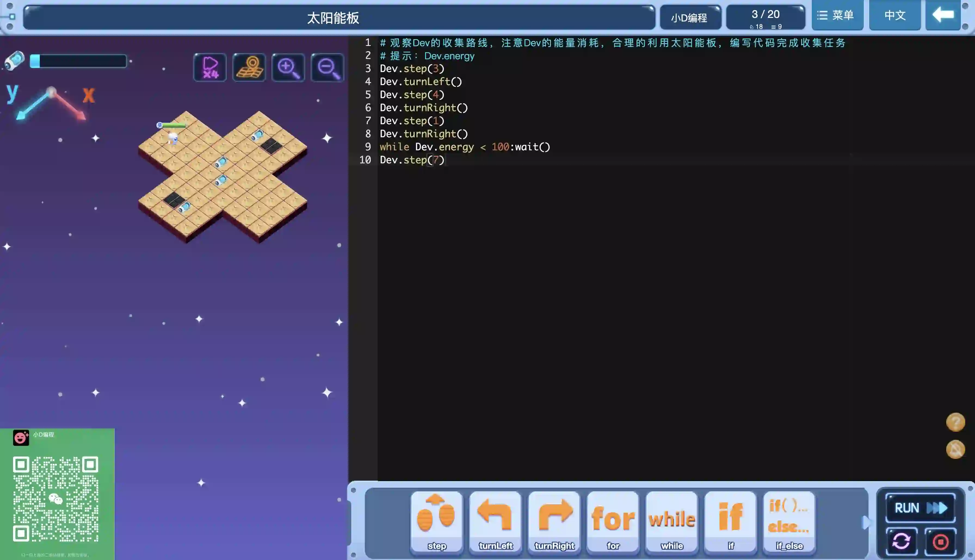Click the energy progress bar
The image size is (975, 560).
tap(79, 61)
